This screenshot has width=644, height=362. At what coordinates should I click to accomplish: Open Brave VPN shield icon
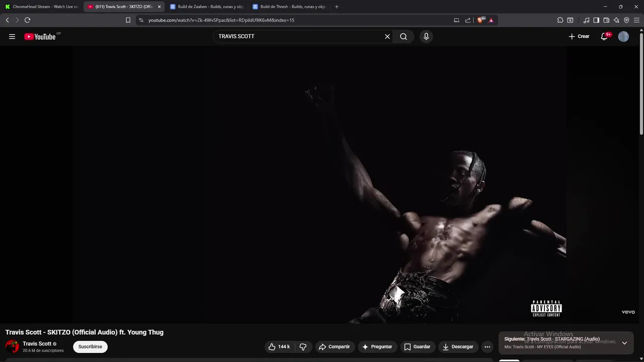626,20
